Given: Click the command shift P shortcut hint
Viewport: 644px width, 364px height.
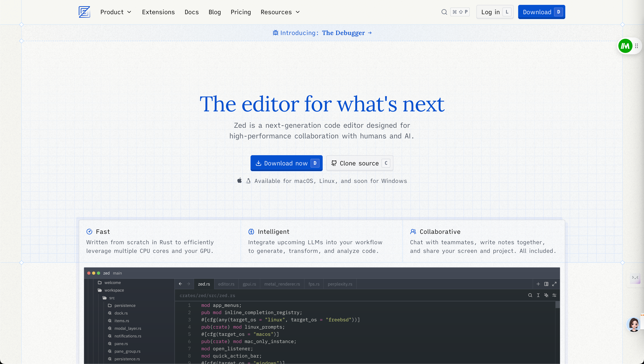Looking at the screenshot, I should 460,12.
